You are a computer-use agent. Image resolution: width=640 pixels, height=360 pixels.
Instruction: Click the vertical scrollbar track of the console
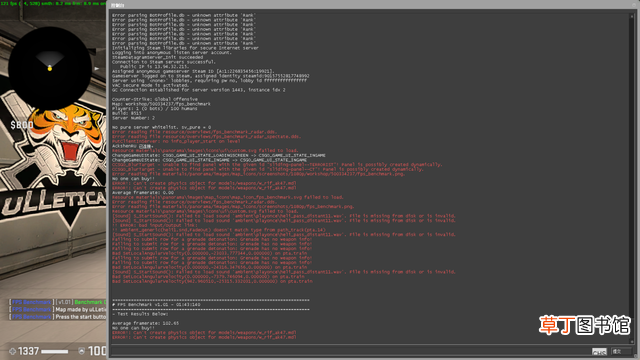632,179
